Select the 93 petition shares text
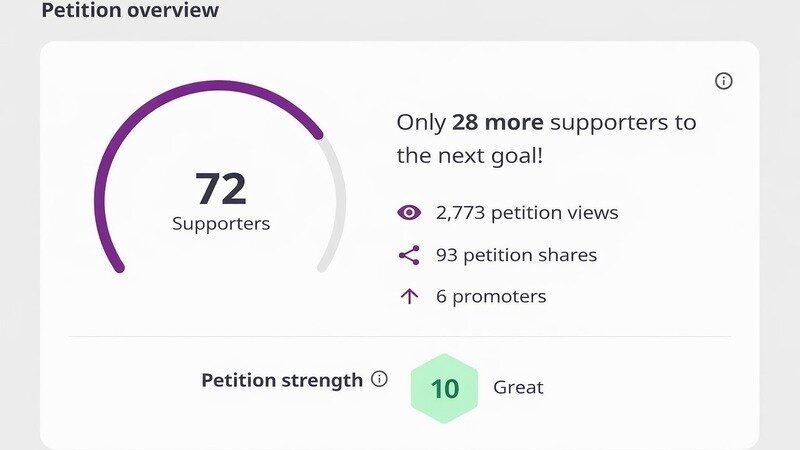The image size is (800, 450). tap(516, 255)
